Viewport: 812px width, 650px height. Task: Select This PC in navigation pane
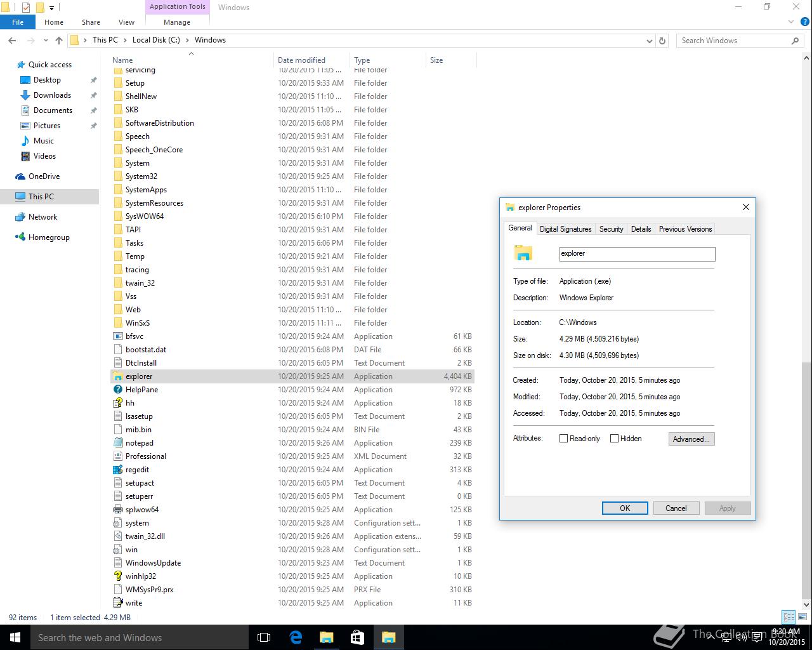point(49,197)
